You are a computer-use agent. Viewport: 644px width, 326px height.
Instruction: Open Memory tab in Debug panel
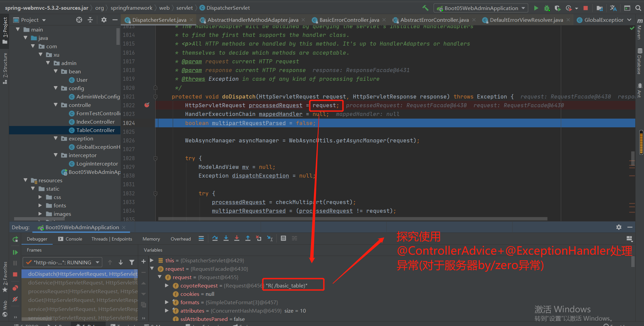151,239
